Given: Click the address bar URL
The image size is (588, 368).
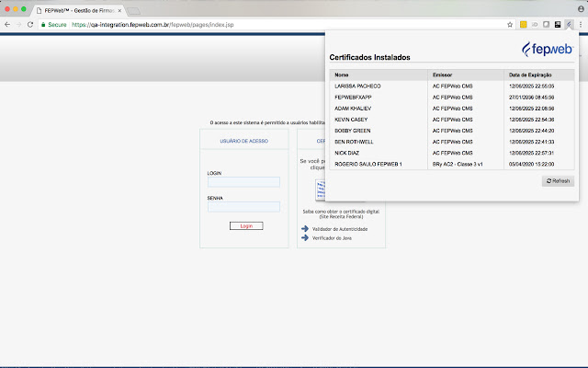Looking at the screenshot, I should (x=153, y=25).
